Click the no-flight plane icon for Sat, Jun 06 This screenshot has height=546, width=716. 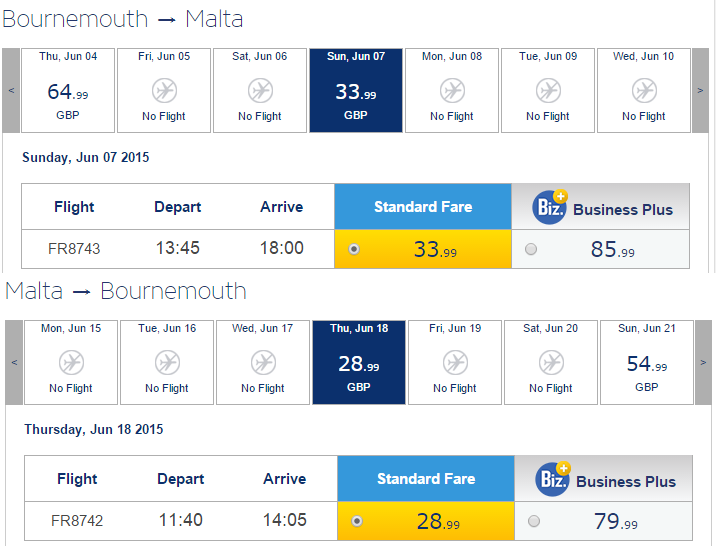click(260, 90)
